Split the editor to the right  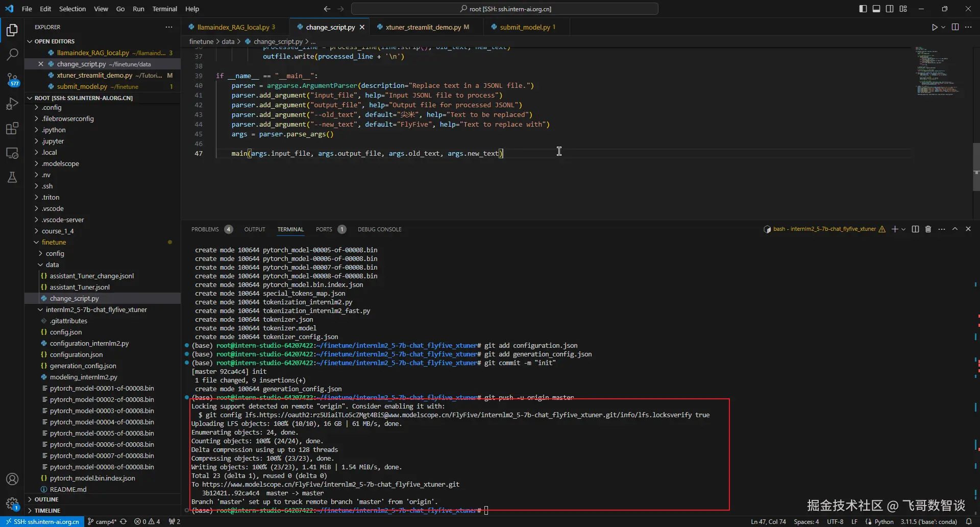point(955,27)
